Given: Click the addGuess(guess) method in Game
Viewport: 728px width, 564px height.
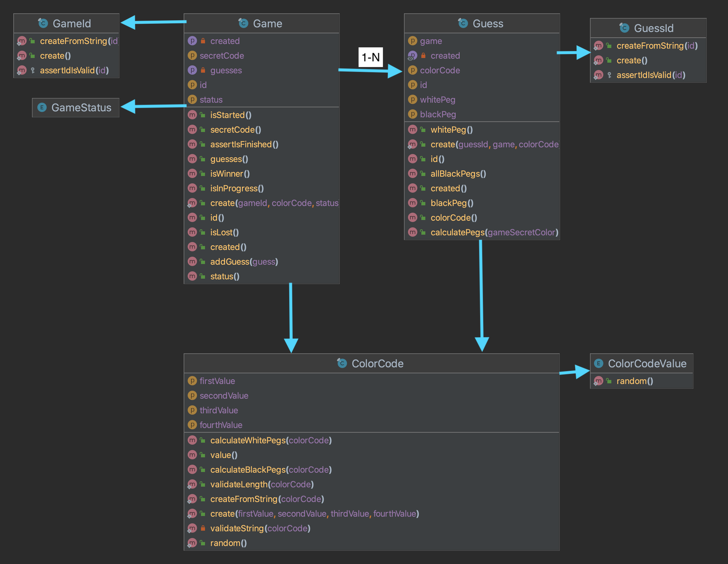Looking at the screenshot, I should click(244, 262).
